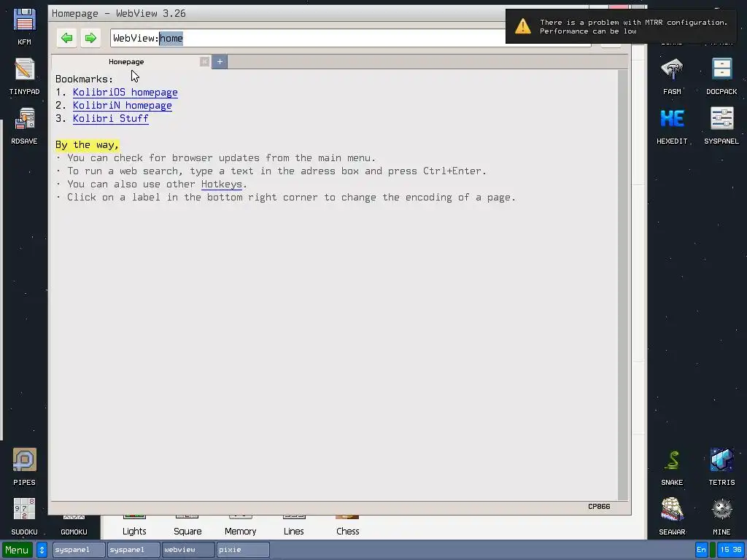Open the KolibriN homepage bookmark

coord(123,106)
